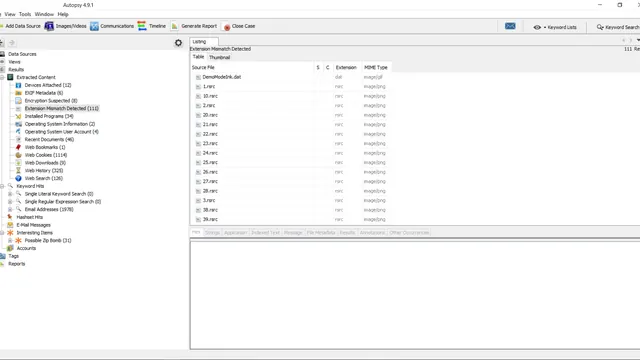This screenshot has width=640, height=360.
Task: Click the EXIF Metadata icon
Action: pyautogui.click(x=18, y=93)
